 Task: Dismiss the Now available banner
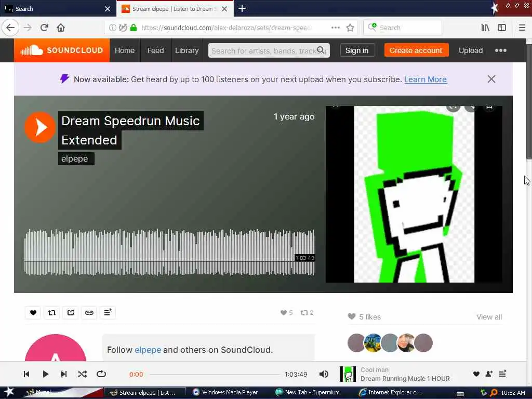tap(491, 79)
